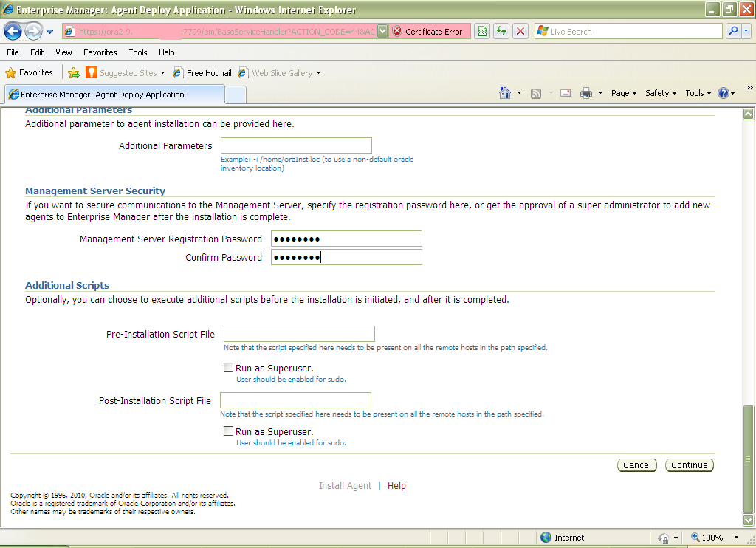Click Pre-Installation Script File field
This screenshot has height=548, width=756.
299,334
